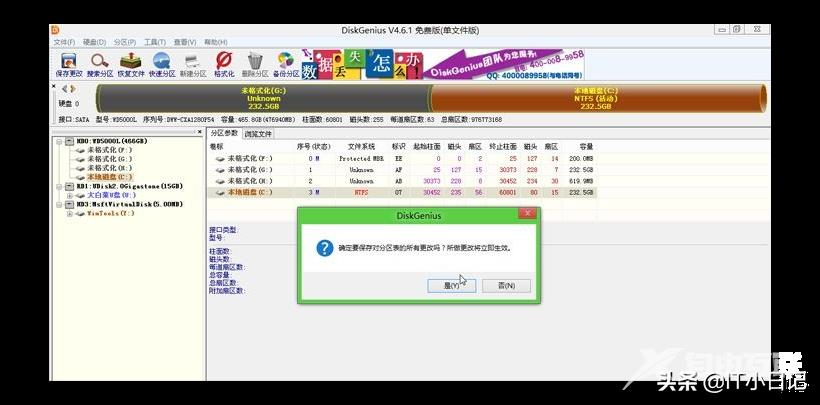820x405 pixels.
Task: Click the 200.0MB capacity cell
Action: click(x=582, y=159)
